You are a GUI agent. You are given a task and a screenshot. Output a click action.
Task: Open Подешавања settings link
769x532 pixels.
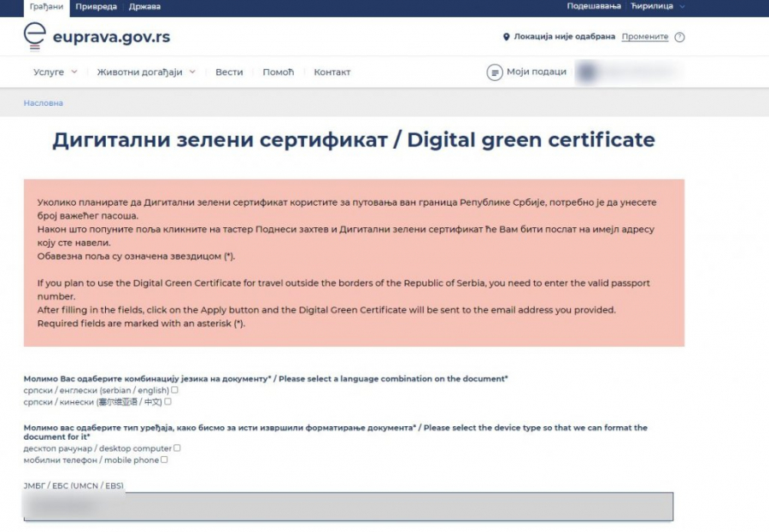pyautogui.click(x=594, y=6)
